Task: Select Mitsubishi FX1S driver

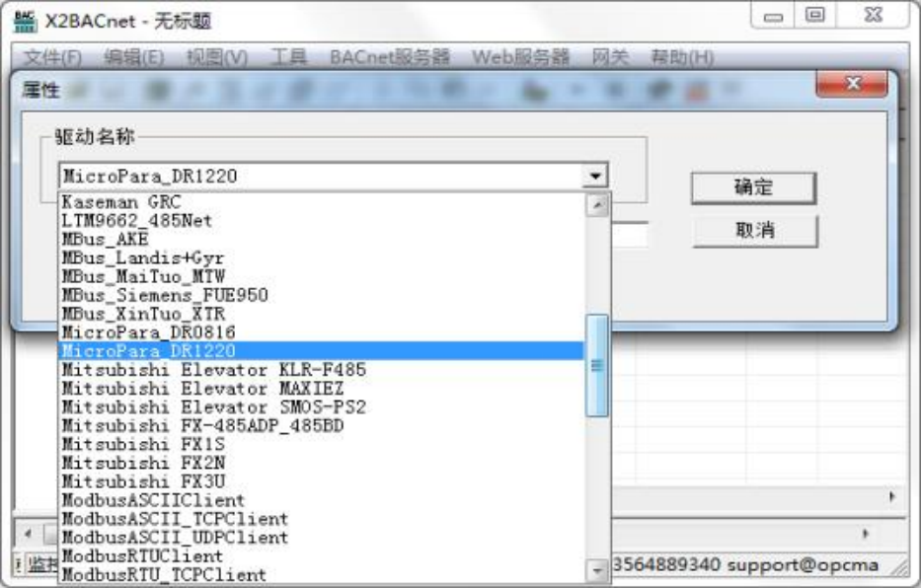Action: coord(321,444)
